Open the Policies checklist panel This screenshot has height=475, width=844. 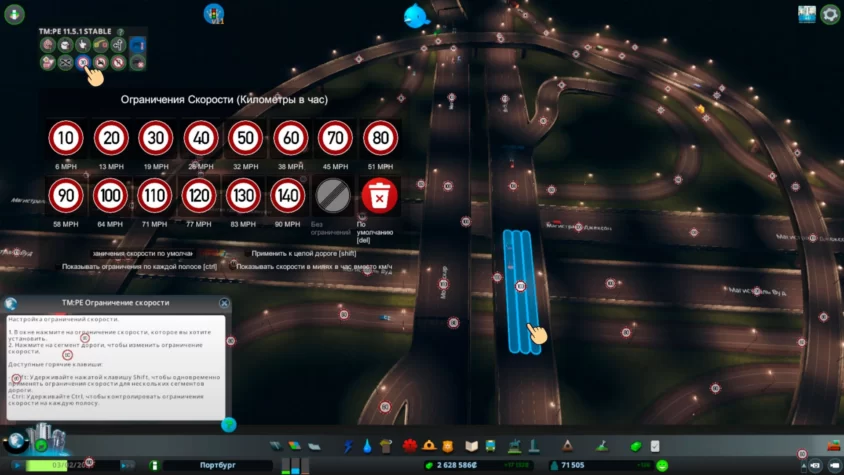coord(655,446)
